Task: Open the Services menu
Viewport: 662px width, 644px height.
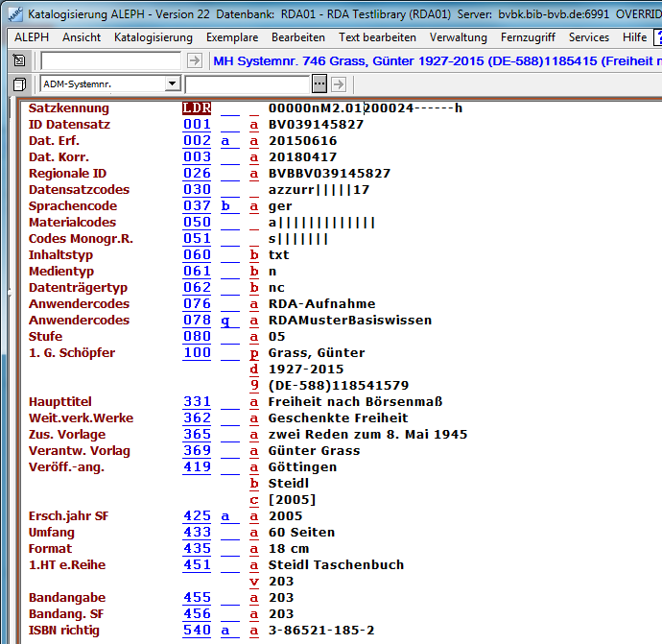Action: click(588, 37)
